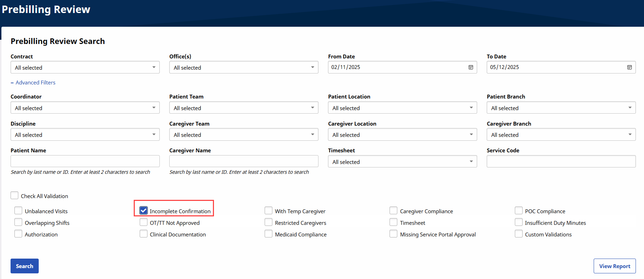Click into the Service Code field
This screenshot has height=279, width=644.
[561, 161]
